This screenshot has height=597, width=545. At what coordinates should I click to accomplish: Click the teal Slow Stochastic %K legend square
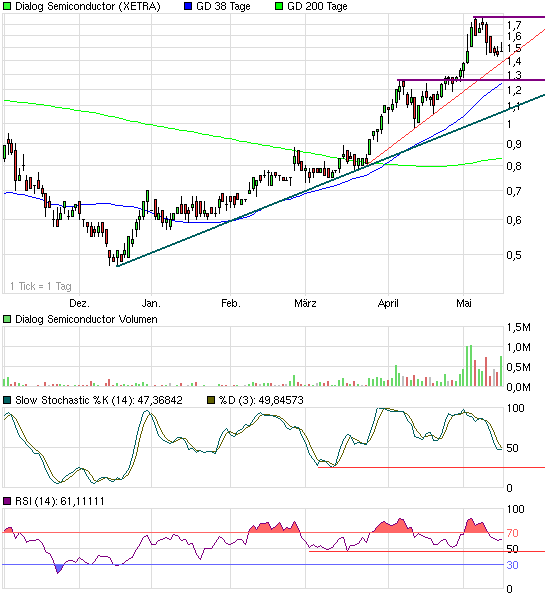[7, 400]
